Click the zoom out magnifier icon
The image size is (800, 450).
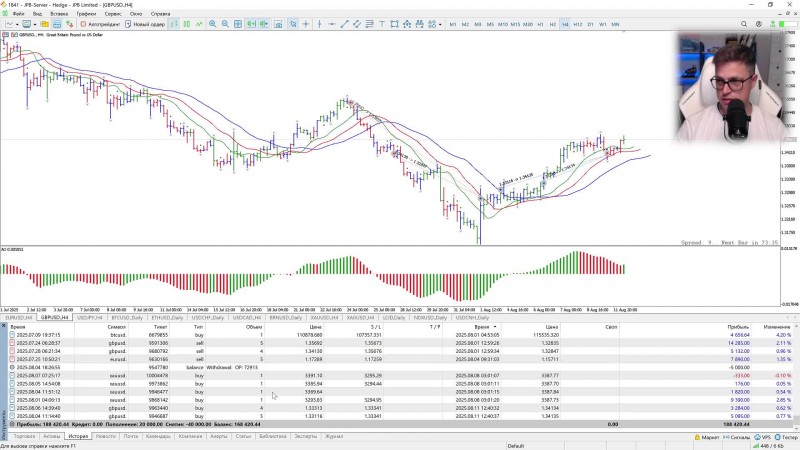coord(225,24)
